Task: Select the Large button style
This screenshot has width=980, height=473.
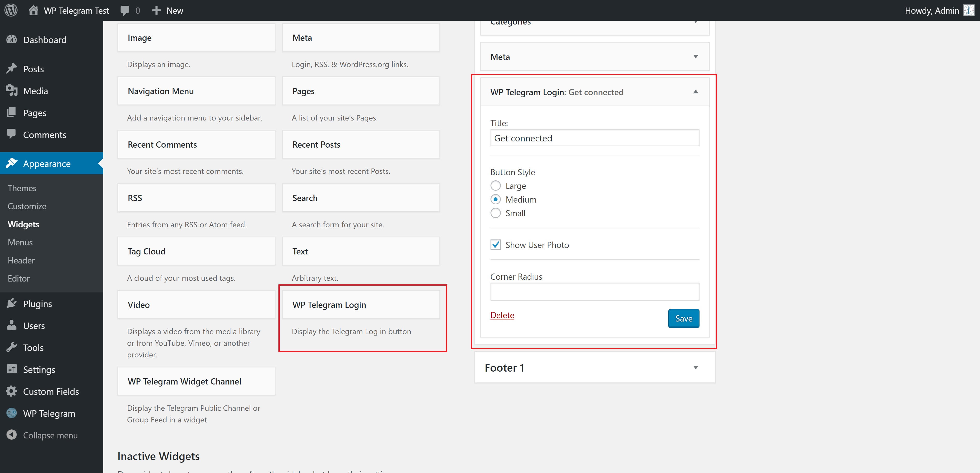Action: click(495, 186)
